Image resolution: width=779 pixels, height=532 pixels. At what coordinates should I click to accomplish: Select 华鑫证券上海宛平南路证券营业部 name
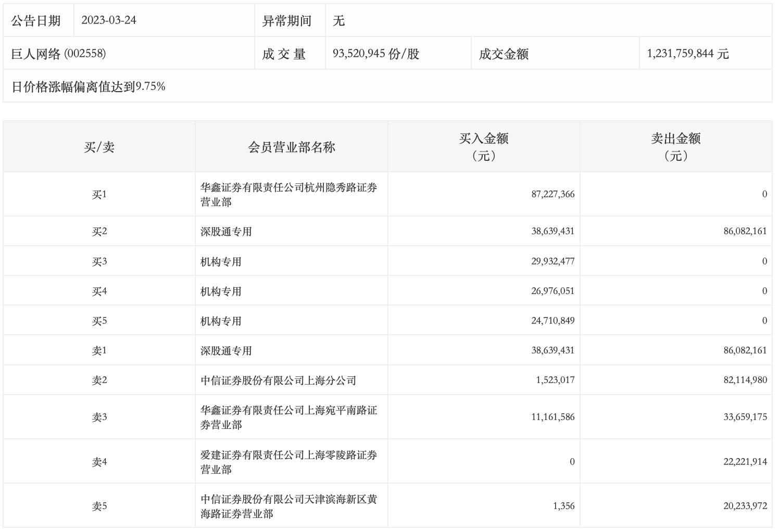288,417
